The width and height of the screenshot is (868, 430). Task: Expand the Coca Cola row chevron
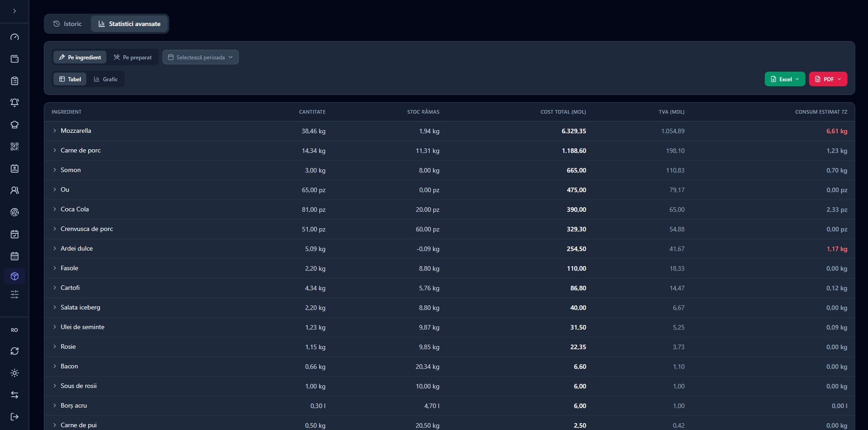(x=55, y=209)
